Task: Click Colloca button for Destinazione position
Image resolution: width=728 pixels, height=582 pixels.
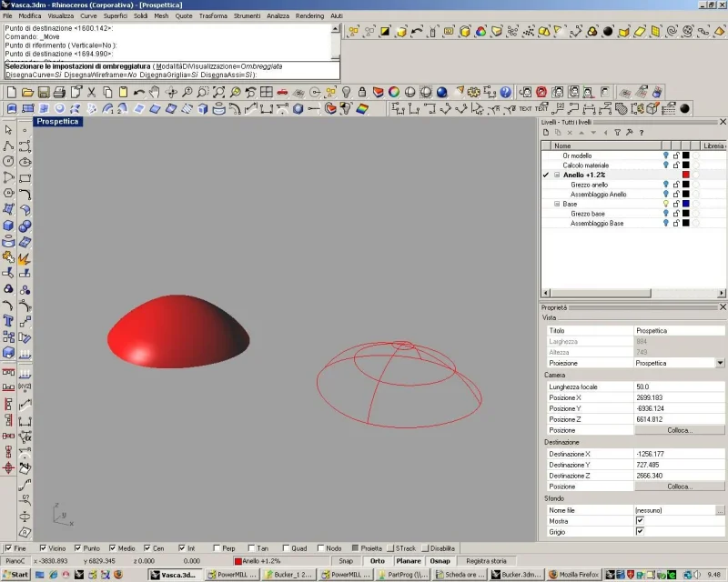Action: coord(680,487)
